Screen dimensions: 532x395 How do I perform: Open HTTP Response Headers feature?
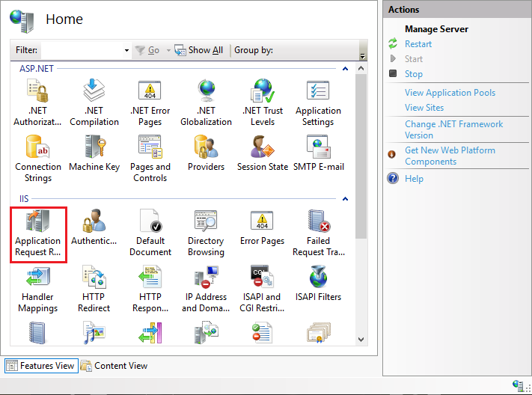pos(150,289)
